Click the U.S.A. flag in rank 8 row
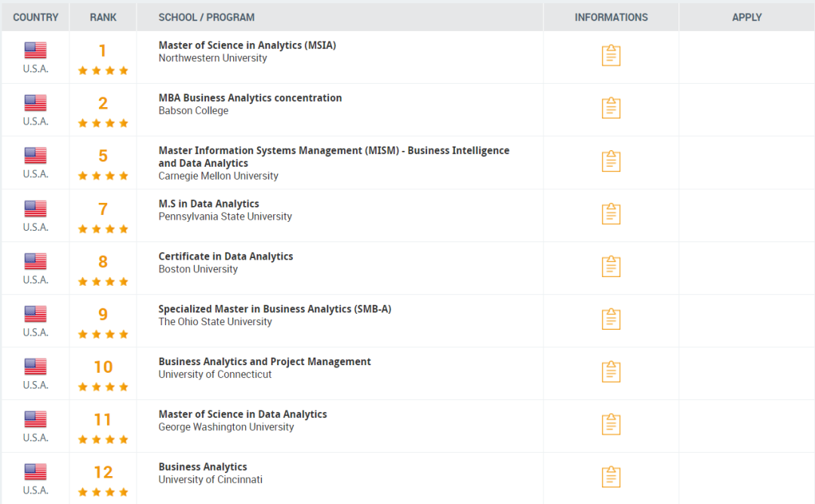Screen dimensions: 815x504 (35, 261)
